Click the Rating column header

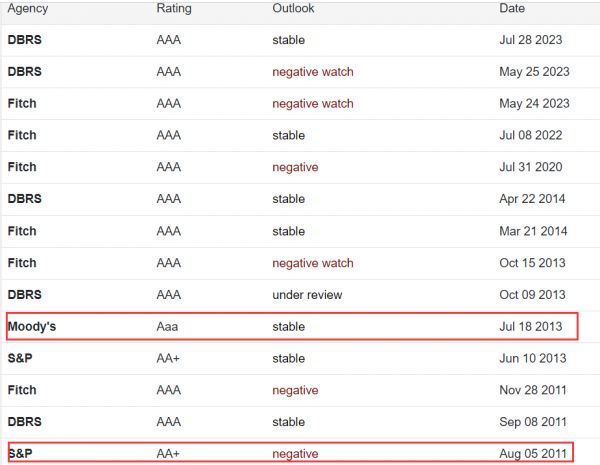tap(174, 9)
